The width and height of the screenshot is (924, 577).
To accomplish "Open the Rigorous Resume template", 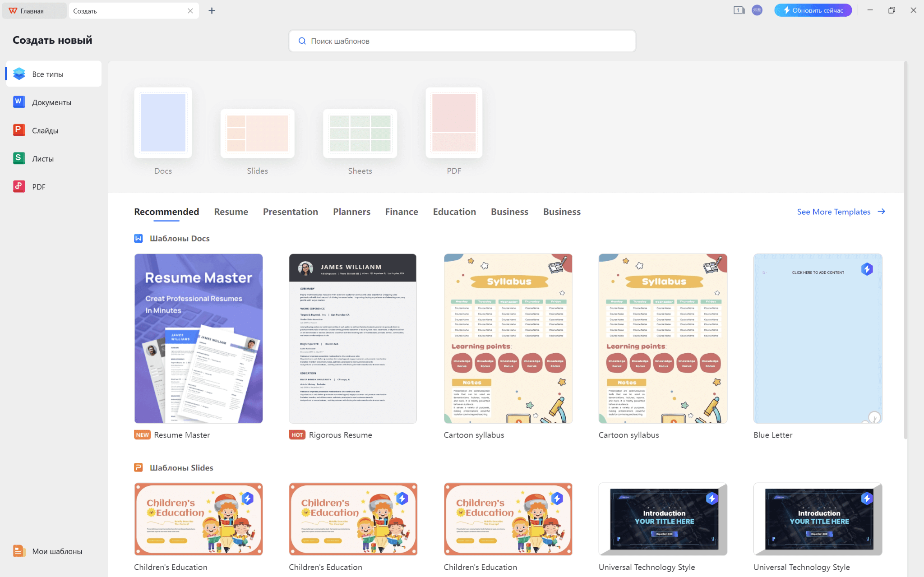I will [x=352, y=338].
